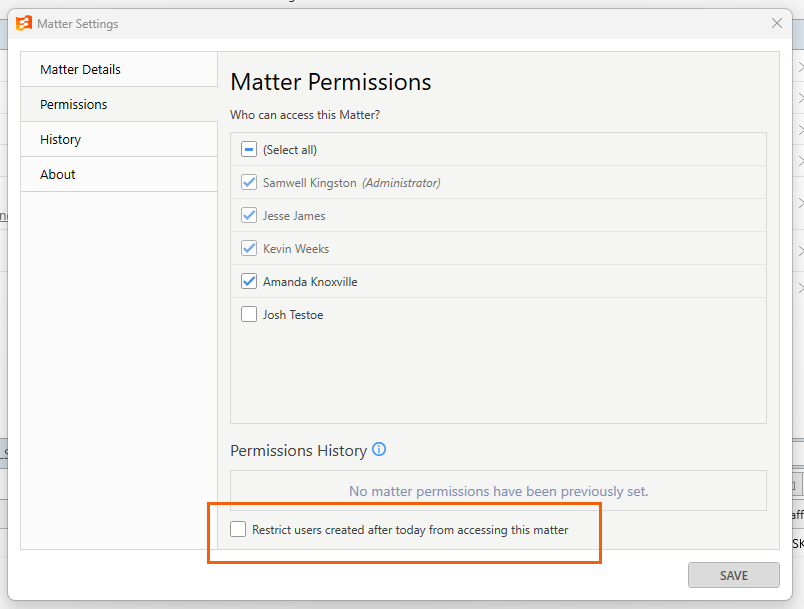Uncheck Kevin Weeks access checkbox
This screenshot has height=609, width=804.
click(x=249, y=249)
